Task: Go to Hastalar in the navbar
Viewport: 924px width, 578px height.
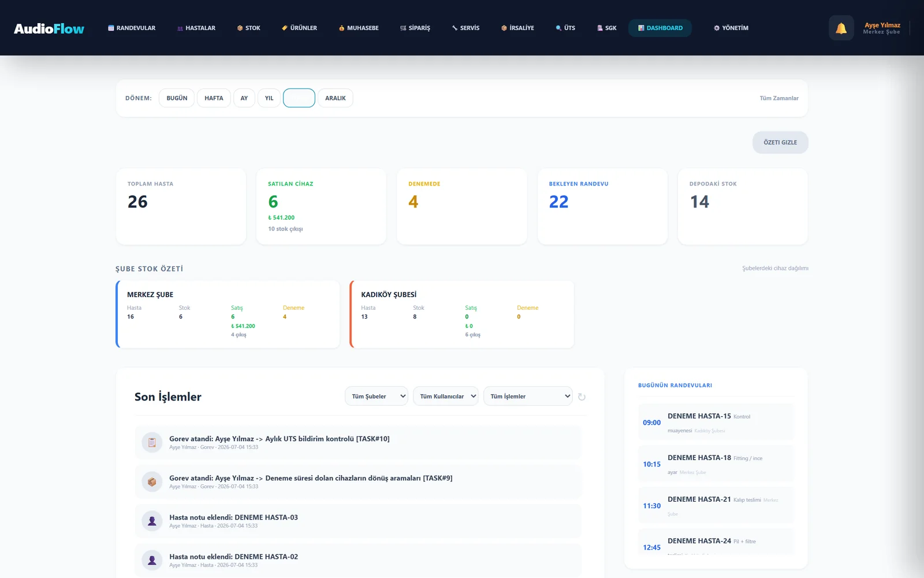Action: click(x=196, y=28)
